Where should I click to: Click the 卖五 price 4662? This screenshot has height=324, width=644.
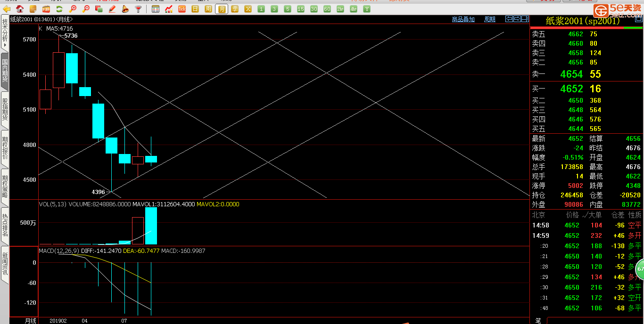pyautogui.click(x=576, y=34)
